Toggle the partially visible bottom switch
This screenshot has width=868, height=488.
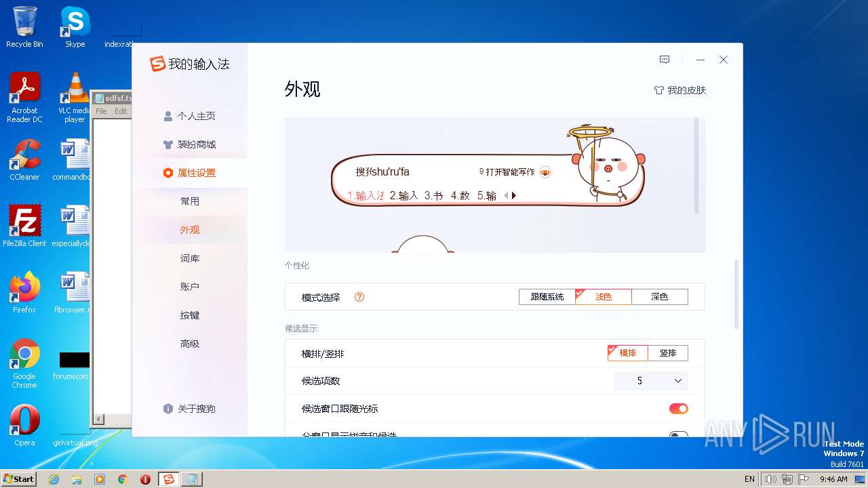click(x=678, y=434)
